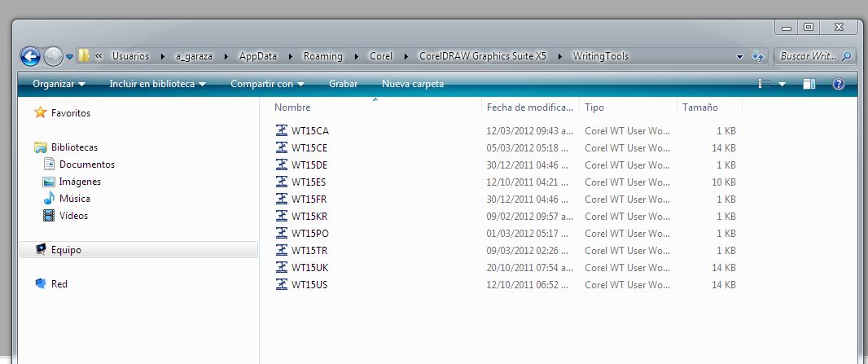Select the WT15US file icon
The width and height of the screenshot is (868, 364).
[282, 285]
